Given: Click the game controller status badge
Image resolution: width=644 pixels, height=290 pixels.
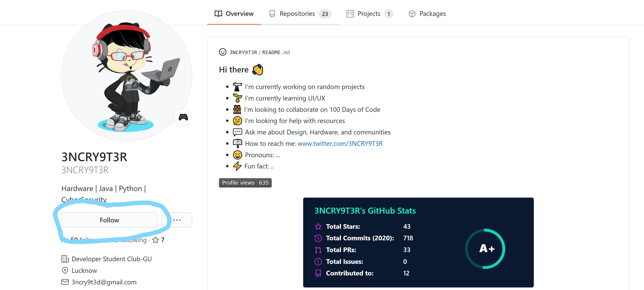Looking at the screenshot, I should pyautogui.click(x=183, y=117).
